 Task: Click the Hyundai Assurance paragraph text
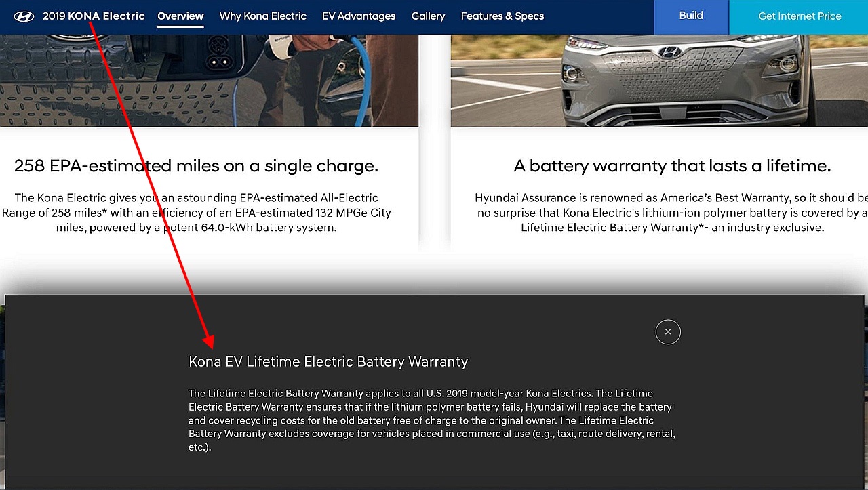pyautogui.click(x=671, y=213)
